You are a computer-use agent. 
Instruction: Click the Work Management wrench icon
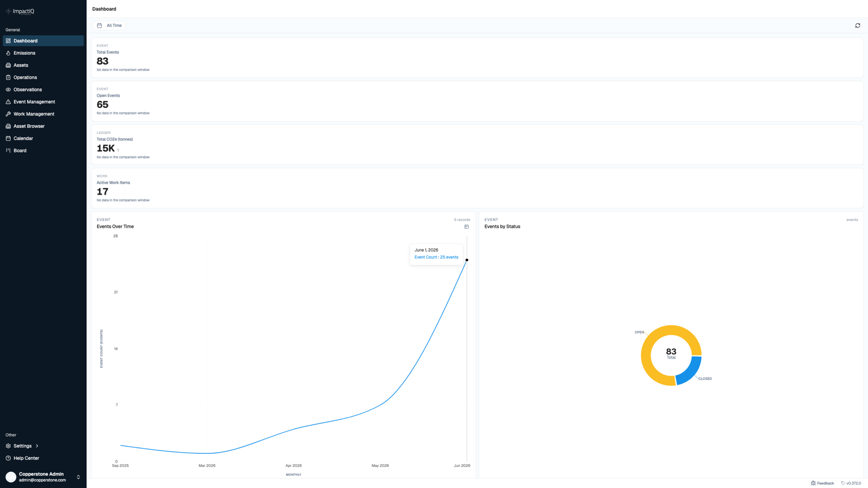[x=8, y=114]
